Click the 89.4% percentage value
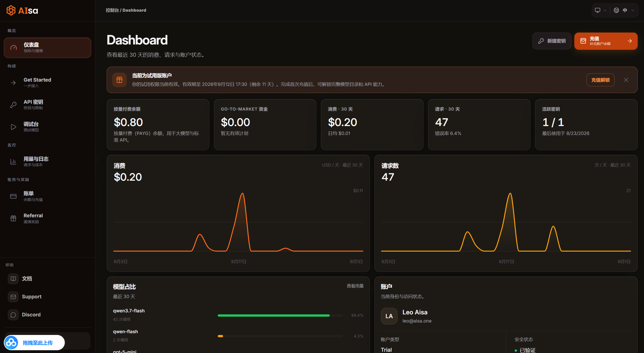The image size is (644, 353). [357, 315]
